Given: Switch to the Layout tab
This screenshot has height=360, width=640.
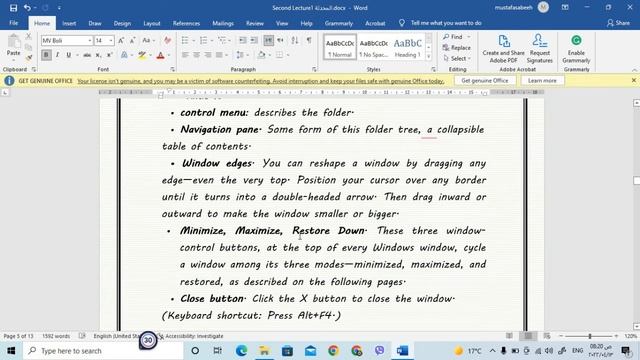Looking at the screenshot, I should click(152, 23).
